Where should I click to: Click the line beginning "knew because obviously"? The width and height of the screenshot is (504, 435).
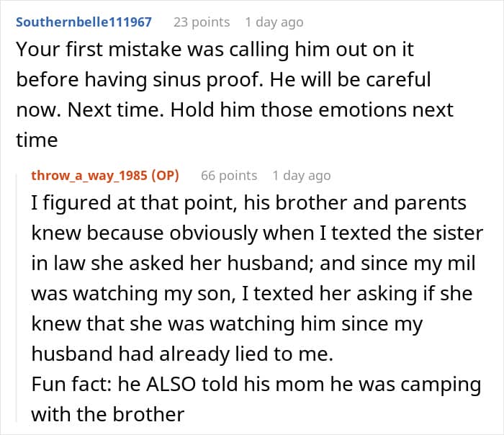(257, 233)
